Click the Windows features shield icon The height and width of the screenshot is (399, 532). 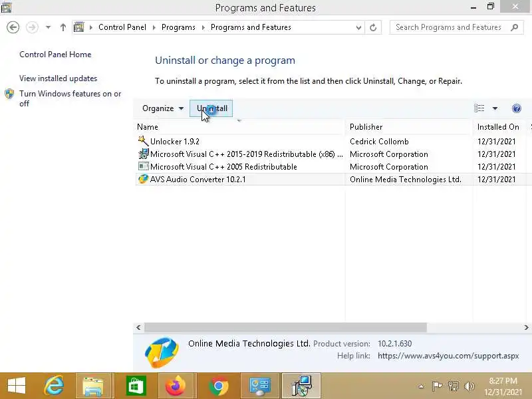coord(9,94)
